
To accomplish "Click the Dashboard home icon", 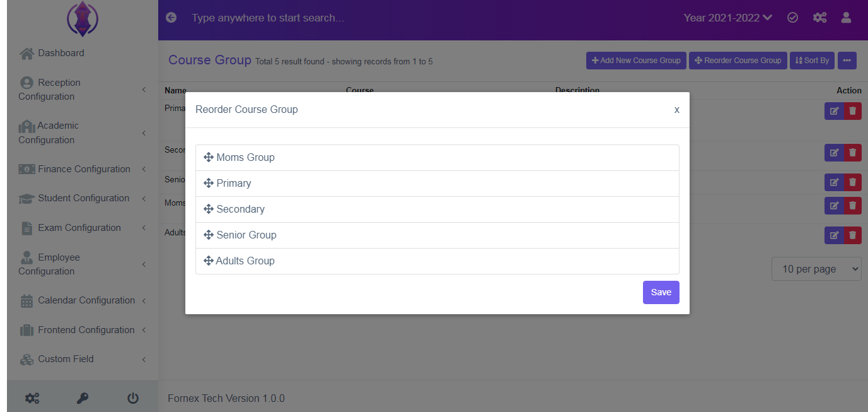I will click(x=26, y=54).
